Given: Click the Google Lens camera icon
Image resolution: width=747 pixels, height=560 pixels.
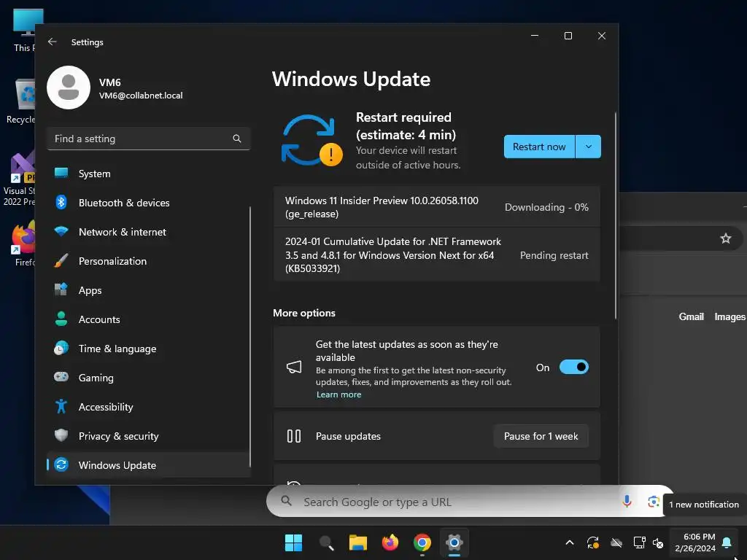Looking at the screenshot, I should point(654,502).
